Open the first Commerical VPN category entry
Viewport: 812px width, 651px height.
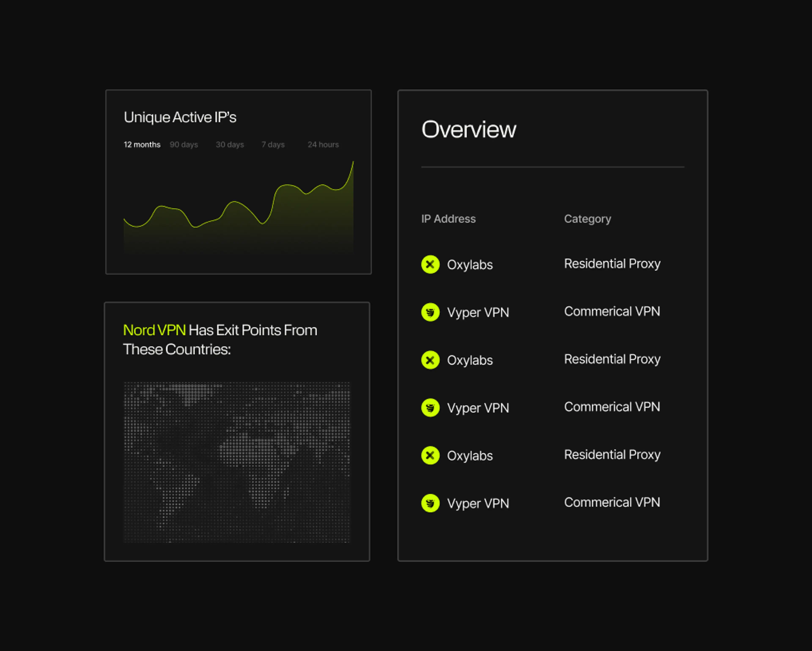pyautogui.click(x=612, y=312)
